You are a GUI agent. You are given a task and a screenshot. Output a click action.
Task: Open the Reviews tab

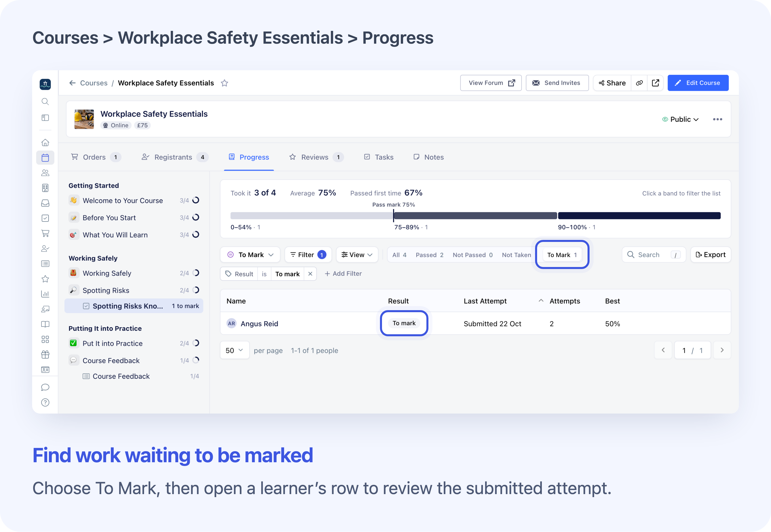point(316,157)
